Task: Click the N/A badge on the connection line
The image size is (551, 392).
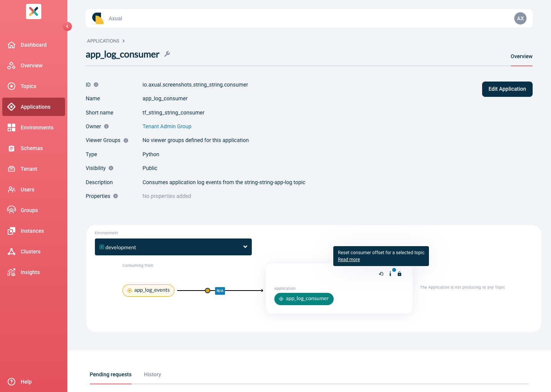Action: [220, 291]
